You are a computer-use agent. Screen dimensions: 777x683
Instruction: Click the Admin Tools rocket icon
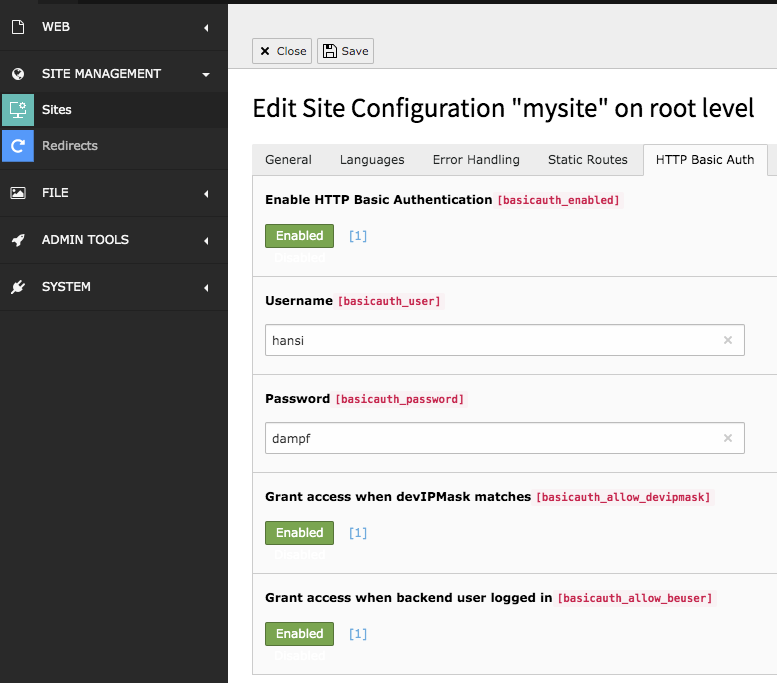click(17, 240)
